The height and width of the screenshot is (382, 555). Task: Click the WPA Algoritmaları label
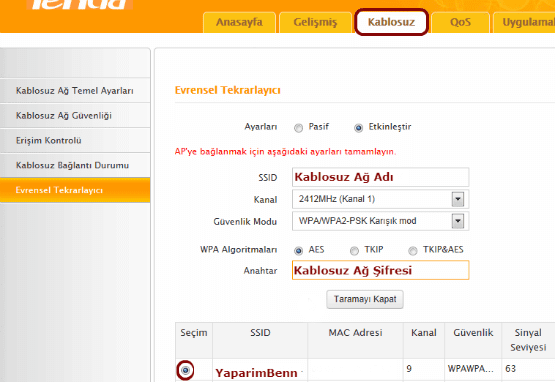coord(239,250)
